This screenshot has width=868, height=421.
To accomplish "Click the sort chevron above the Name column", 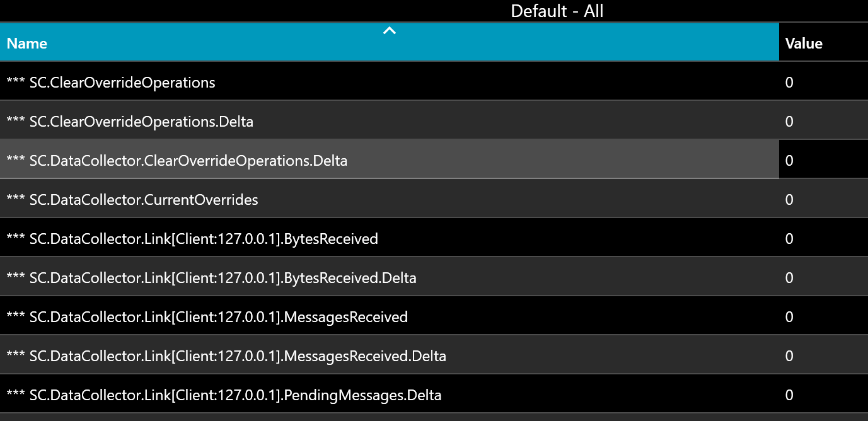I will 390,30.
